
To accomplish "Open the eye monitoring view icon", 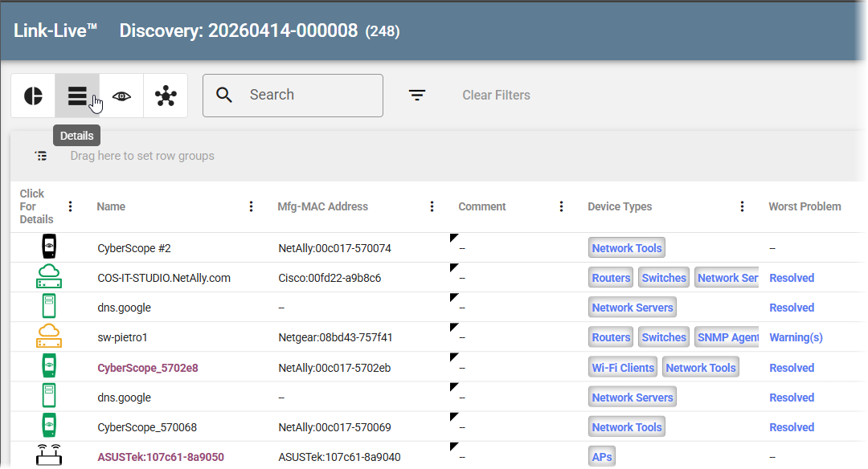I will pyautogui.click(x=121, y=96).
